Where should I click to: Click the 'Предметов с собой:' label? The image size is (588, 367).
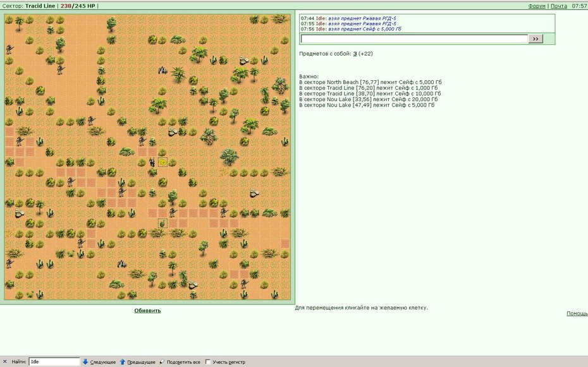325,54
